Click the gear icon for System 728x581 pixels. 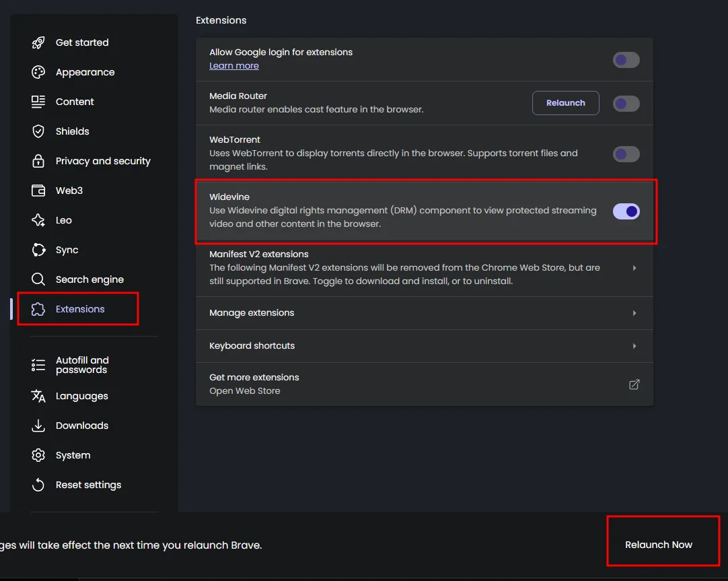tap(38, 455)
